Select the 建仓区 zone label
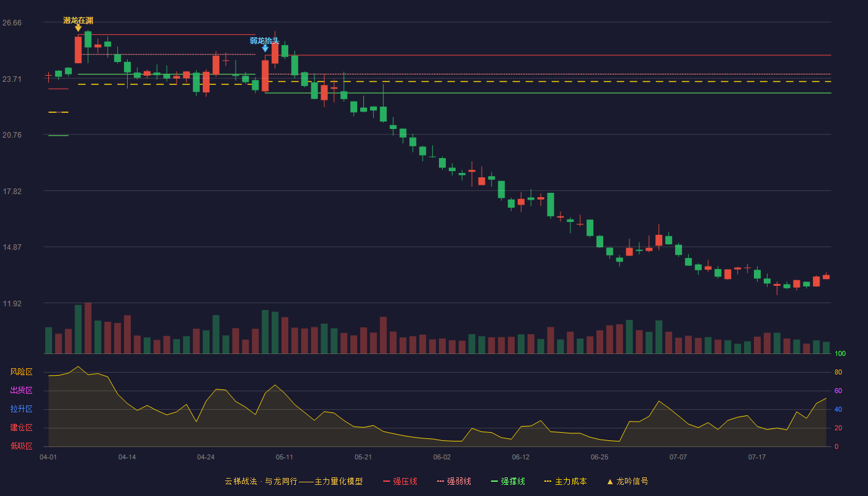Image resolution: width=868 pixels, height=496 pixels. point(21,428)
